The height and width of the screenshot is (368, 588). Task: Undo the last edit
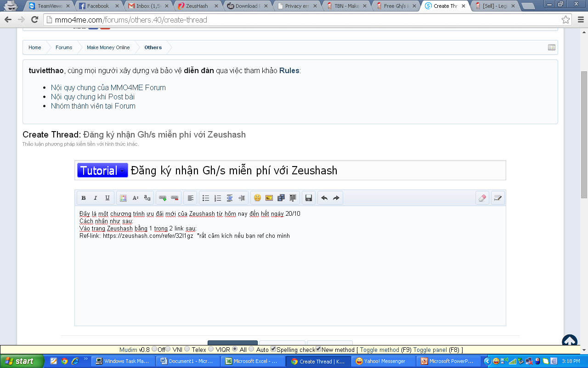pos(324,198)
